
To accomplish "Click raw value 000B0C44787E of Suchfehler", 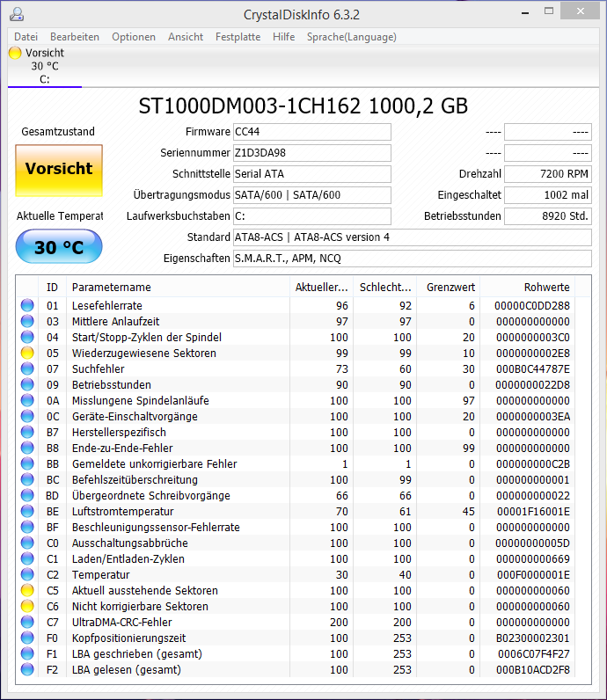I will pyautogui.click(x=533, y=368).
